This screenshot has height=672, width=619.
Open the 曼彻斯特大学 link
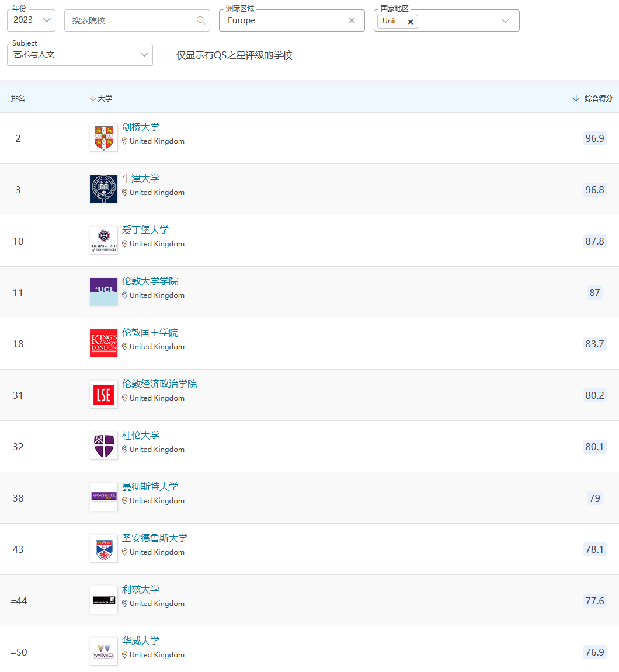(x=150, y=487)
